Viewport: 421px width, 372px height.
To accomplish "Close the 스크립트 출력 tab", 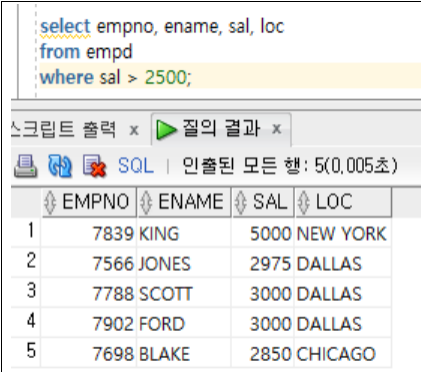I will pyautogui.click(x=134, y=130).
